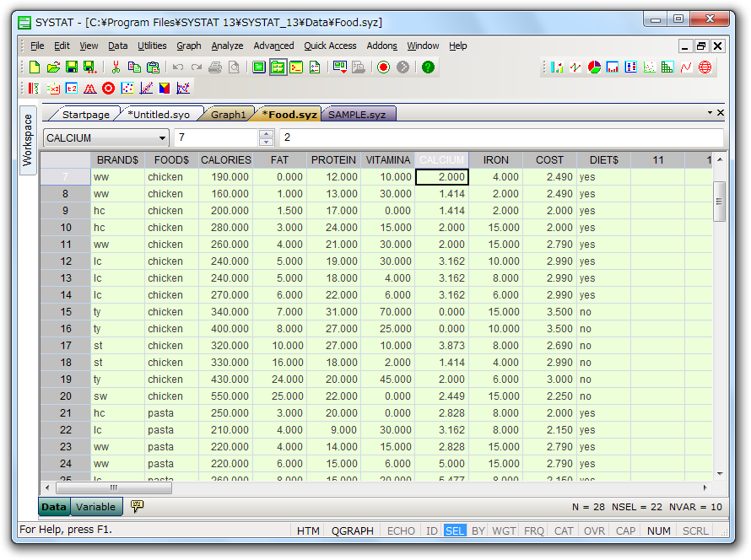Click the vertical scrollbar thumb

tap(719, 201)
